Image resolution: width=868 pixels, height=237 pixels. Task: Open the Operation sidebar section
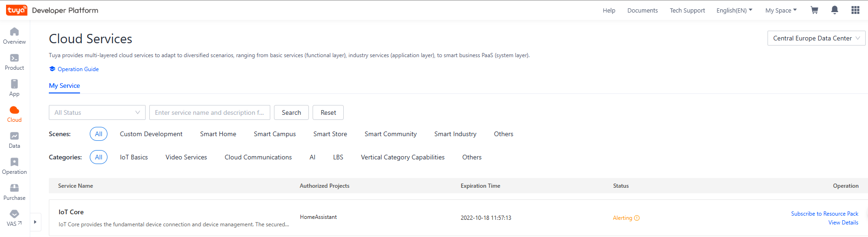(14, 166)
